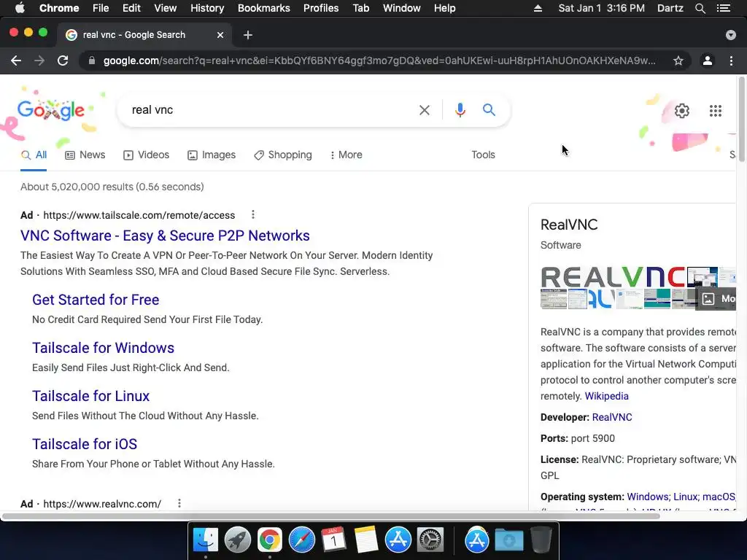Open Spotlight search in the menu bar
Screen dimensions: 747x560
click(700, 8)
